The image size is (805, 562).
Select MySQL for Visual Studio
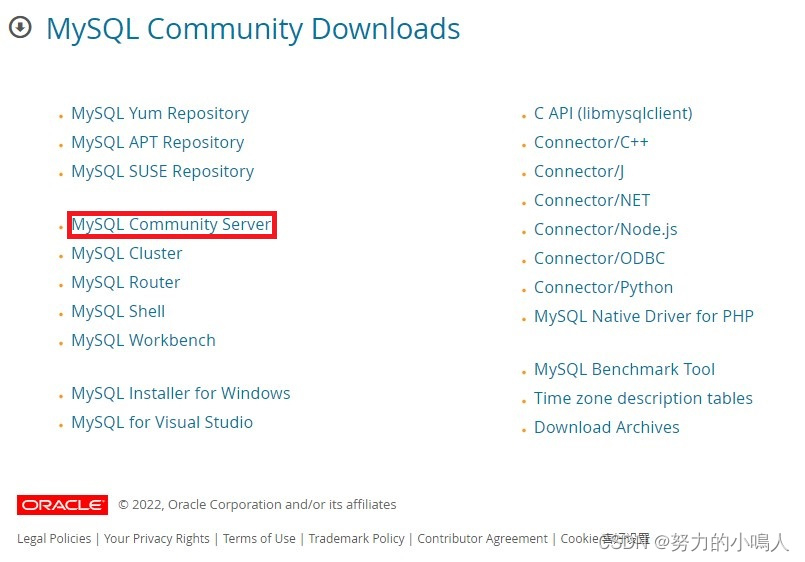pos(162,422)
